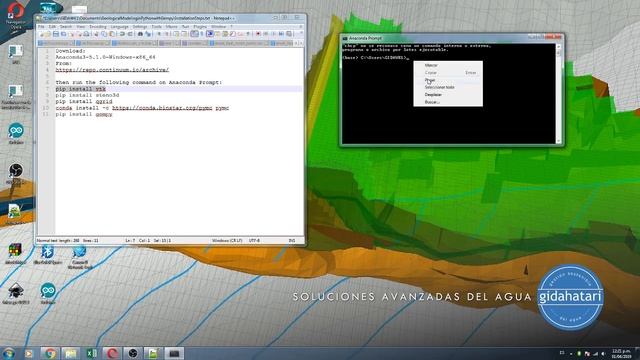Open the Edit menu in Notepad++
The width and height of the screenshot is (640, 360).
[x=52, y=27]
